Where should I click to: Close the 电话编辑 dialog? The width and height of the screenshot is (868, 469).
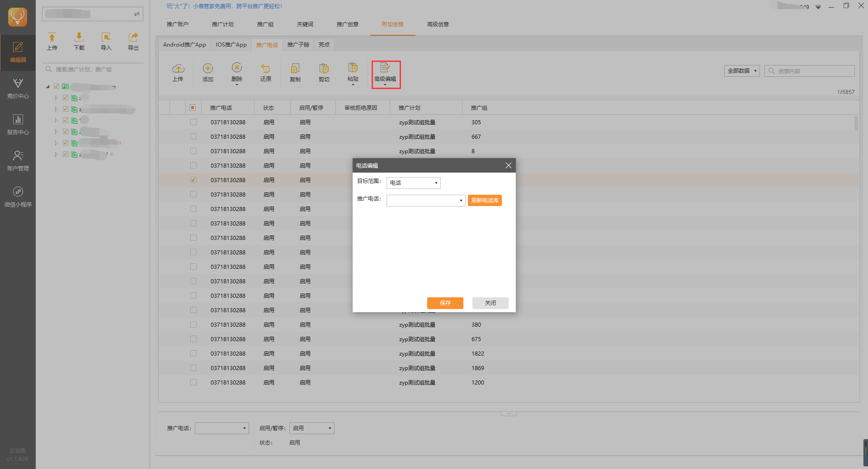(509, 165)
